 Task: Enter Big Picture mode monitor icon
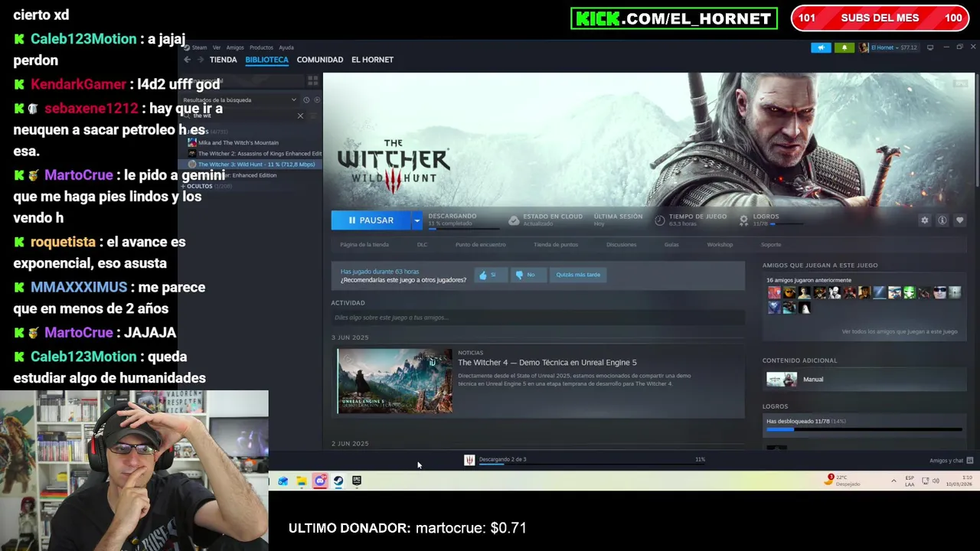[x=930, y=47]
